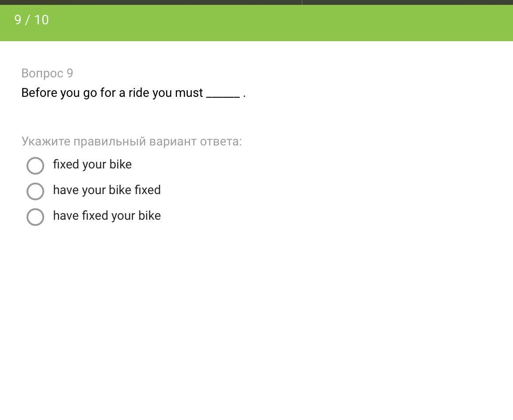Click the blank underscore gap in the question
The height and width of the screenshot is (420, 513).
point(223,94)
